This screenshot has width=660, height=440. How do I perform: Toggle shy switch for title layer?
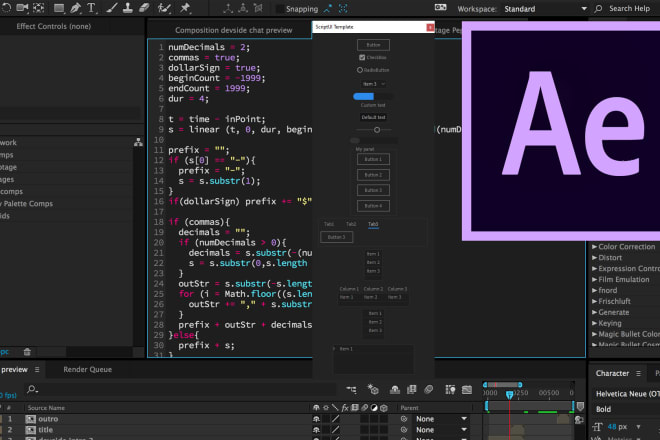click(316, 430)
